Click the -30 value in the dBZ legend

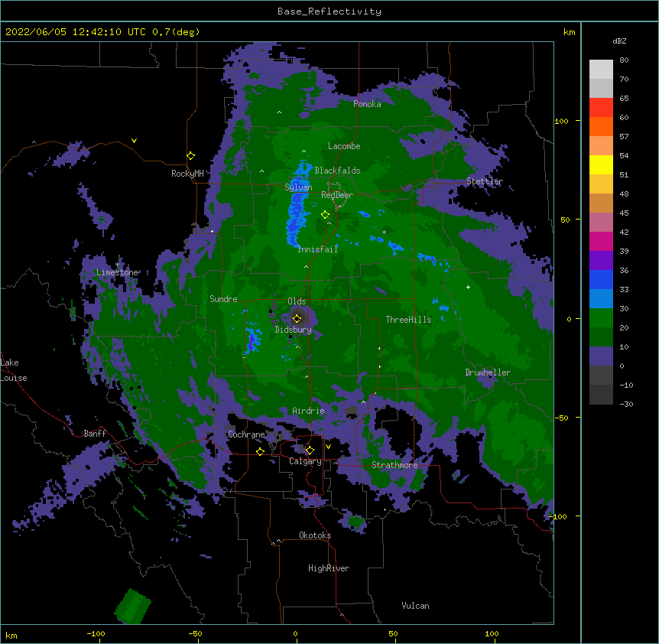[626, 404]
